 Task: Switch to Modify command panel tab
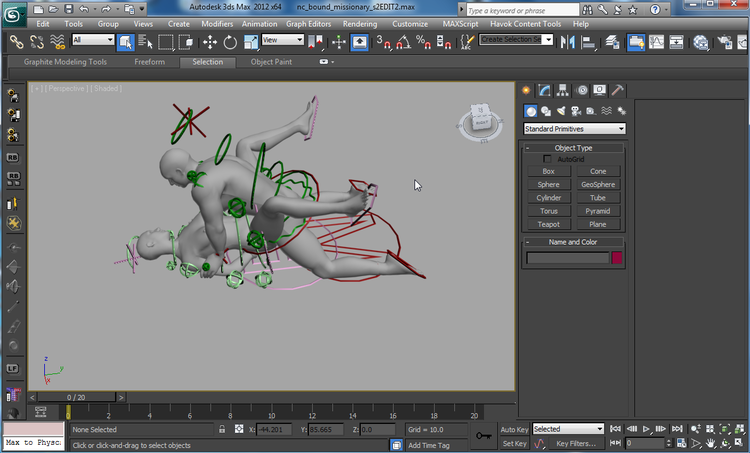(x=544, y=90)
